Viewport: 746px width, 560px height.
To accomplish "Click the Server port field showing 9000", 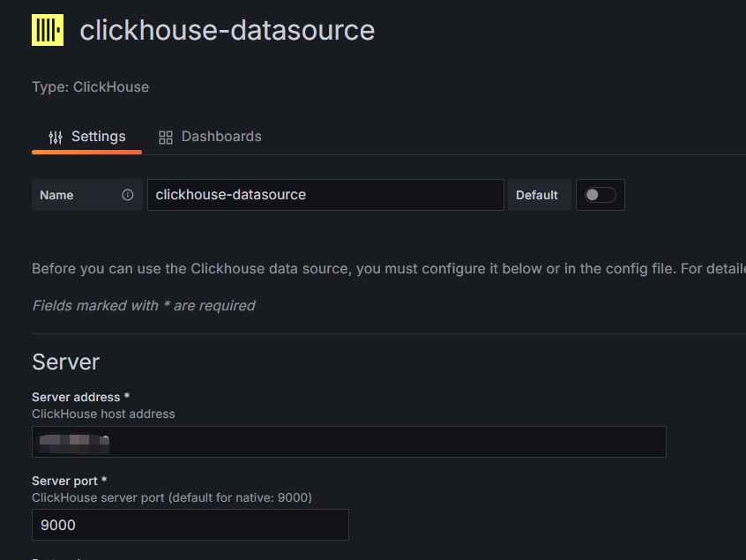I will point(190,525).
